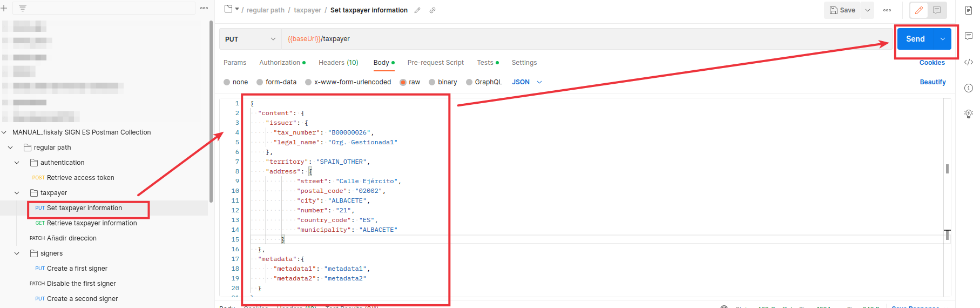The image size is (980, 308).
Task: Click the blue Send button
Action: tap(915, 39)
